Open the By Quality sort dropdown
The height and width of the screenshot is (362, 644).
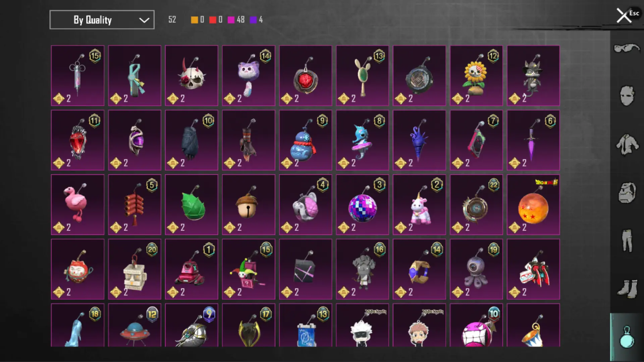coord(102,20)
